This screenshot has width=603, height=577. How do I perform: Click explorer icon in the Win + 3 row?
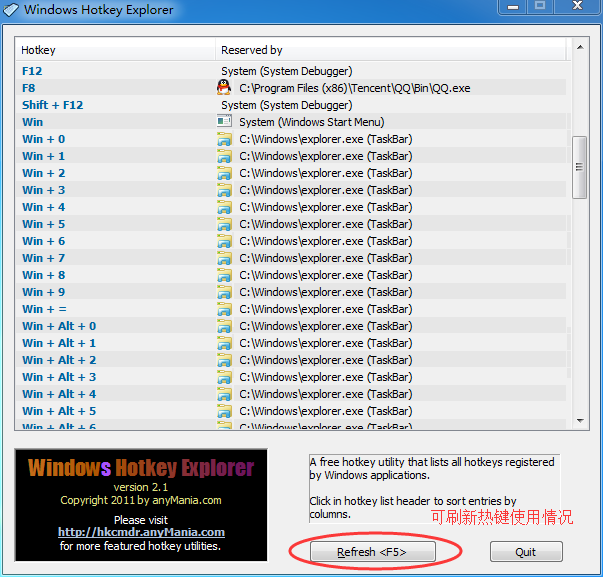click(224, 190)
